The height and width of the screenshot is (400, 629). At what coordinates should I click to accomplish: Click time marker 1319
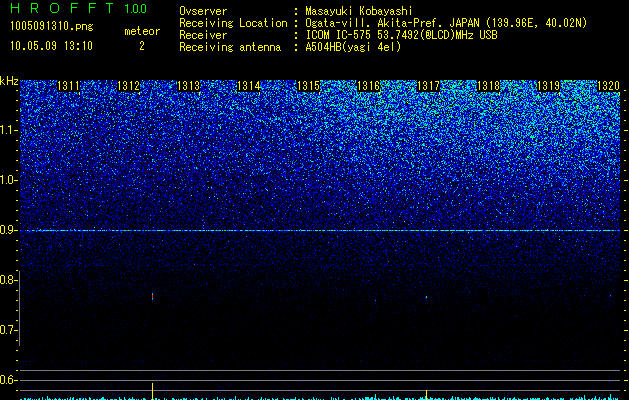click(548, 86)
